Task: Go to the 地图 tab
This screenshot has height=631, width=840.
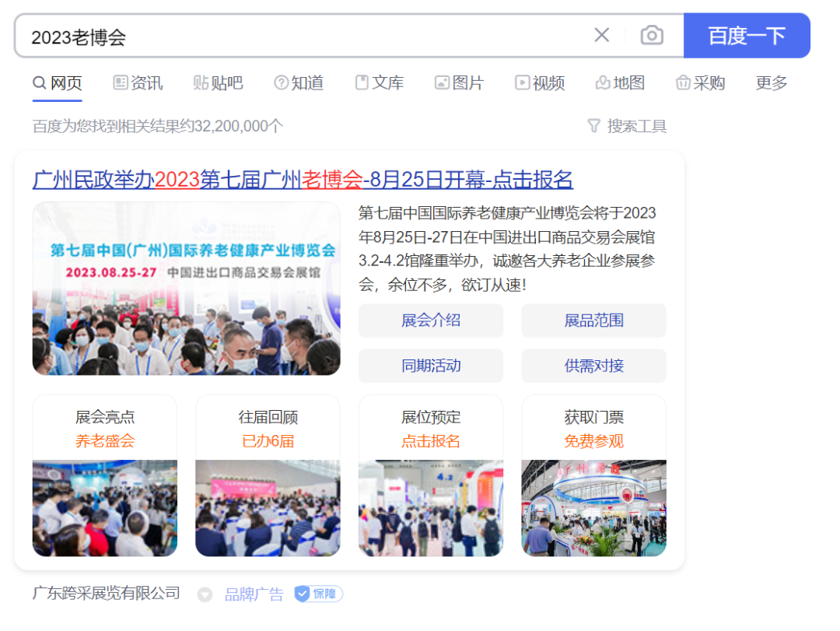Action: (x=621, y=83)
